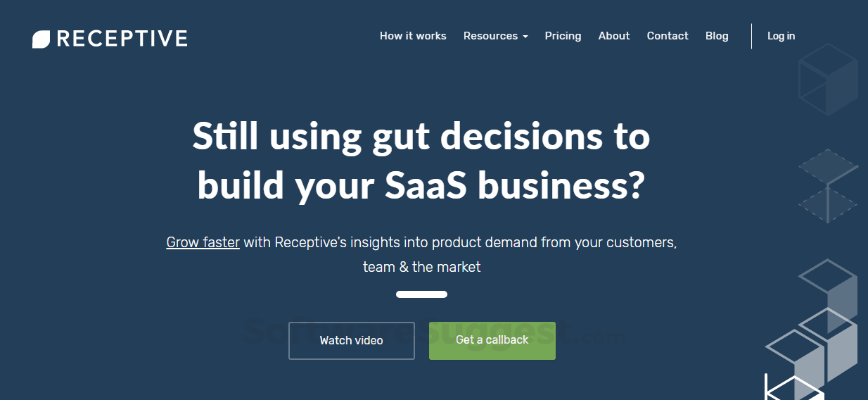The width and height of the screenshot is (868, 400).
Task: Follow the underlined Grow faster link
Action: click(203, 242)
